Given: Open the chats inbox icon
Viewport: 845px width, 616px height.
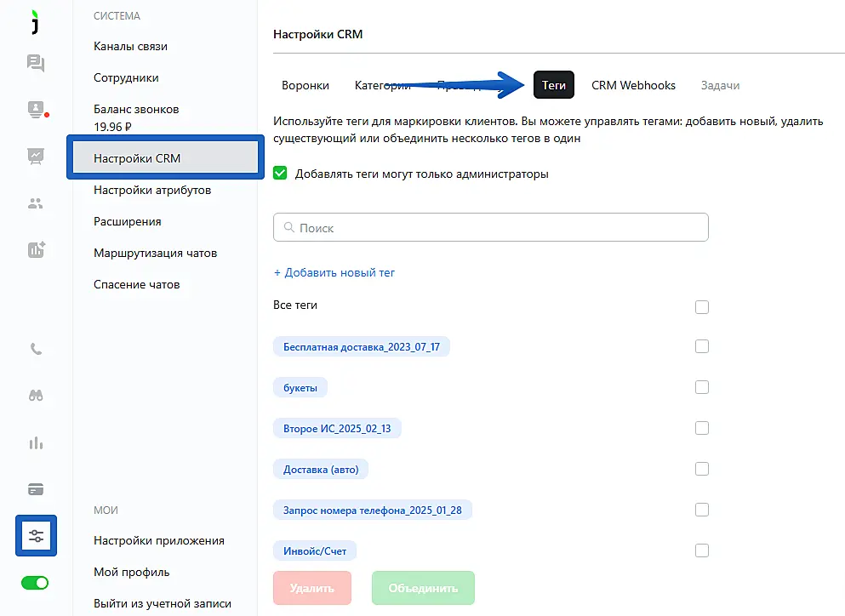Looking at the screenshot, I should tap(36, 63).
